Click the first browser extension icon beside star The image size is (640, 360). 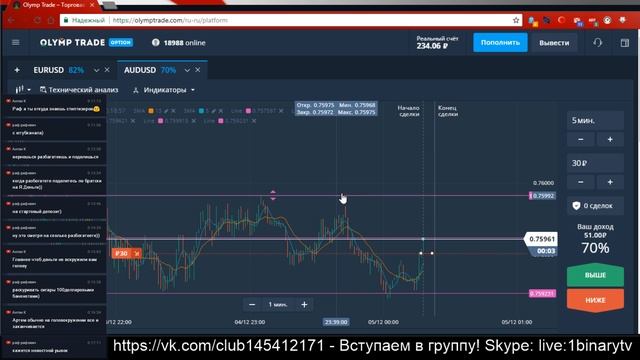[x=533, y=20]
